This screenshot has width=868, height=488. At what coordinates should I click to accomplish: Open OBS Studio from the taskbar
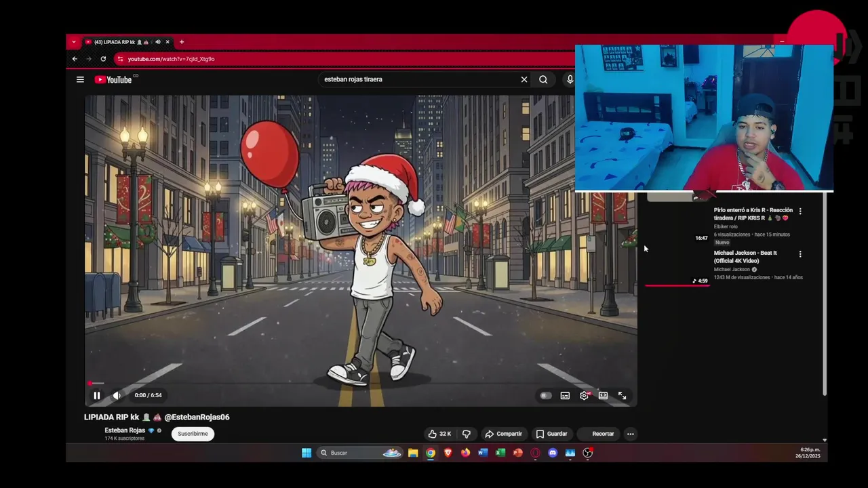pos(588,453)
